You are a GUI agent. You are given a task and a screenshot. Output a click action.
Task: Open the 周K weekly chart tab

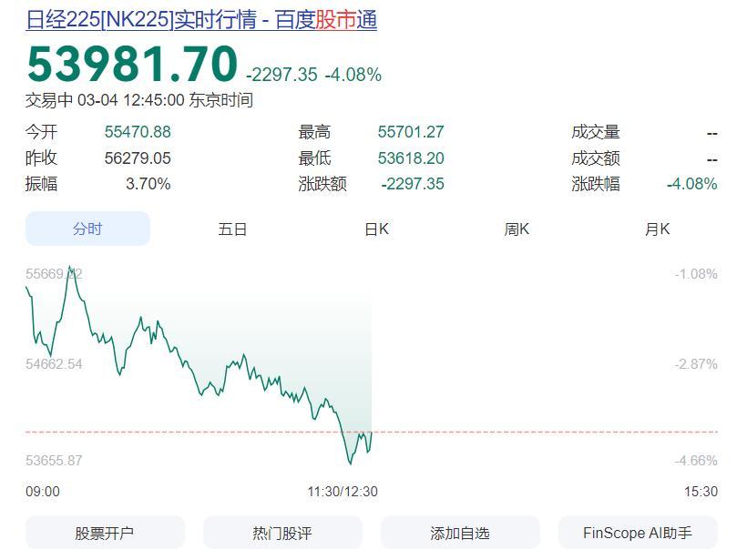click(x=517, y=229)
